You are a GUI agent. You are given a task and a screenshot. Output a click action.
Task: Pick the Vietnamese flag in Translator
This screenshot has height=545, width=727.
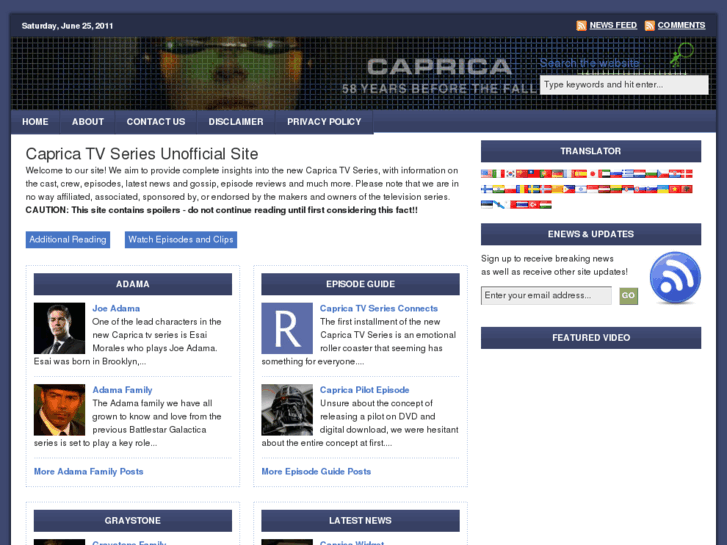pos(675,189)
